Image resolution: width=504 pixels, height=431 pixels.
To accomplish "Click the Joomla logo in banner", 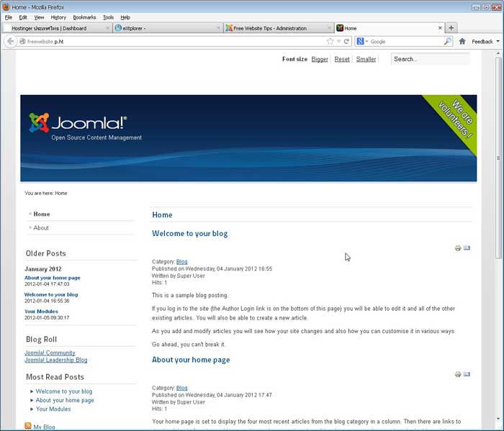I will point(78,122).
